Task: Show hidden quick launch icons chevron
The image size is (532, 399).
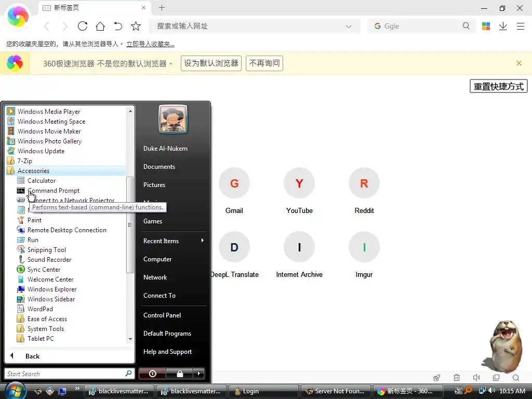Action: point(77,389)
